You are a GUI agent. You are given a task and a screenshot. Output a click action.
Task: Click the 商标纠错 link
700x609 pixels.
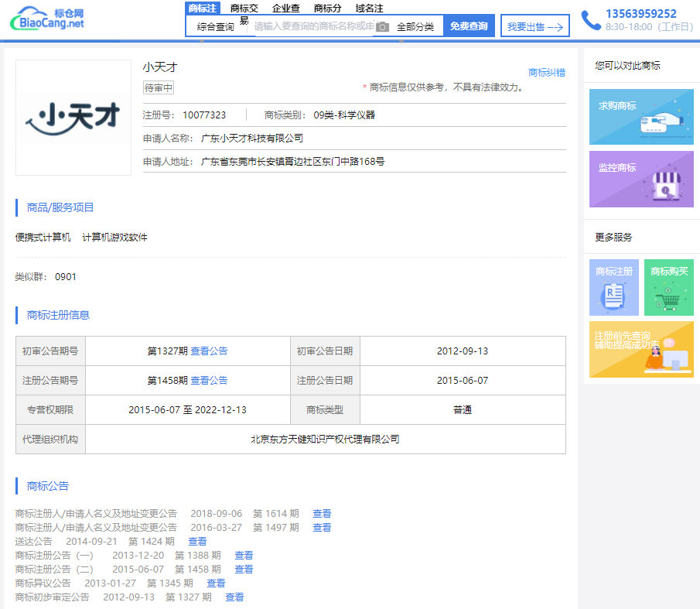(x=546, y=72)
